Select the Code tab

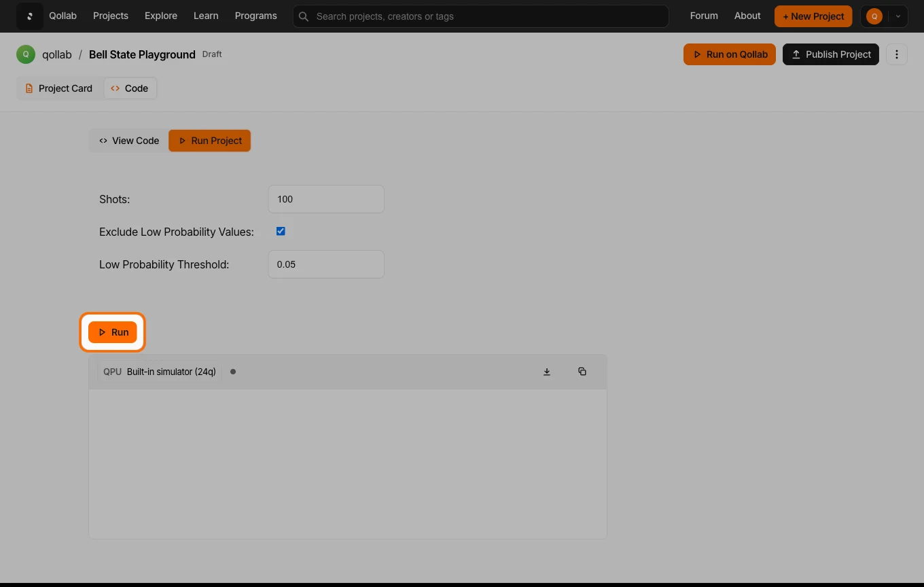pos(129,88)
